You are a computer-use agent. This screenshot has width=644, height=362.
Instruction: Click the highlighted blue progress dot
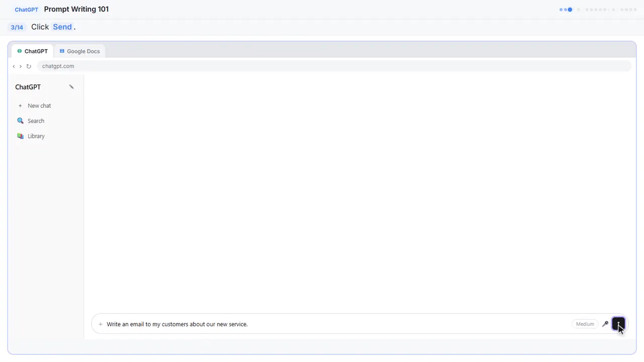[570, 10]
